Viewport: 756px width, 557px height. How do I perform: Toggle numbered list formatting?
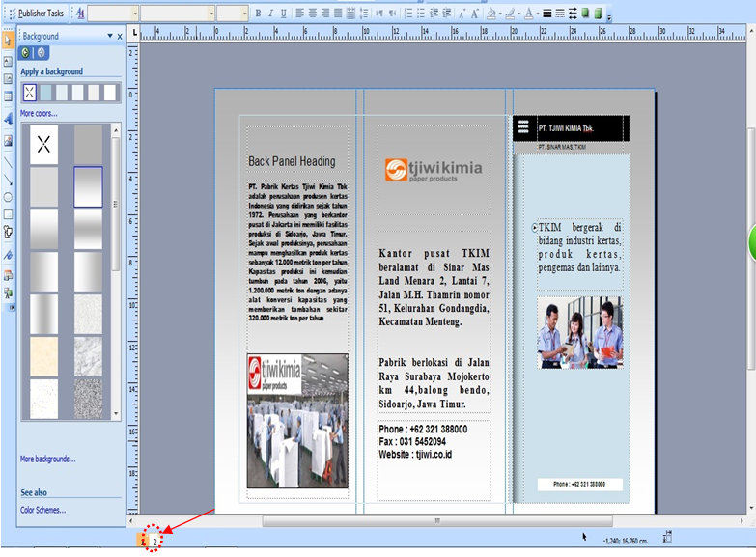tap(407, 14)
